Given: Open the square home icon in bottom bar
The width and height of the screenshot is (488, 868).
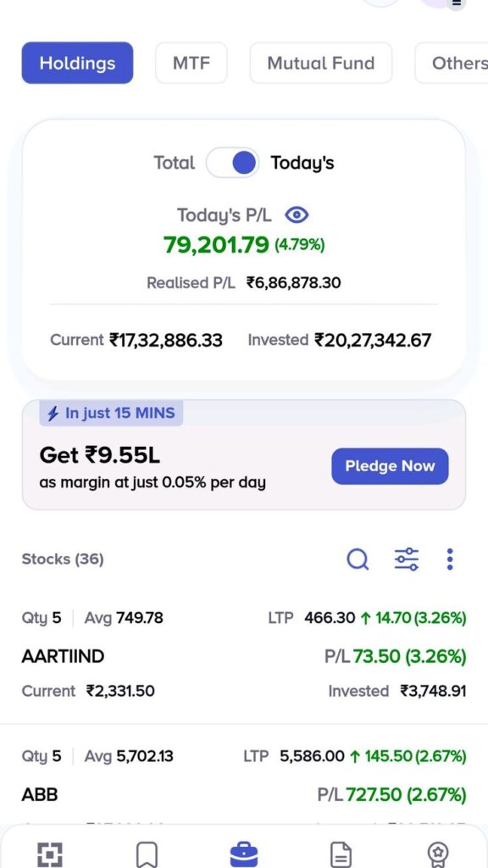Looking at the screenshot, I should coord(50,854).
